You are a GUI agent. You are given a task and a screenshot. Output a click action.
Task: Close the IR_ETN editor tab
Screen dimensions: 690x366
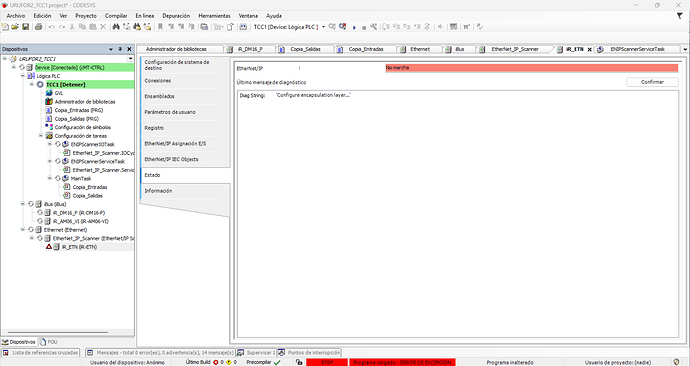click(x=590, y=49)
